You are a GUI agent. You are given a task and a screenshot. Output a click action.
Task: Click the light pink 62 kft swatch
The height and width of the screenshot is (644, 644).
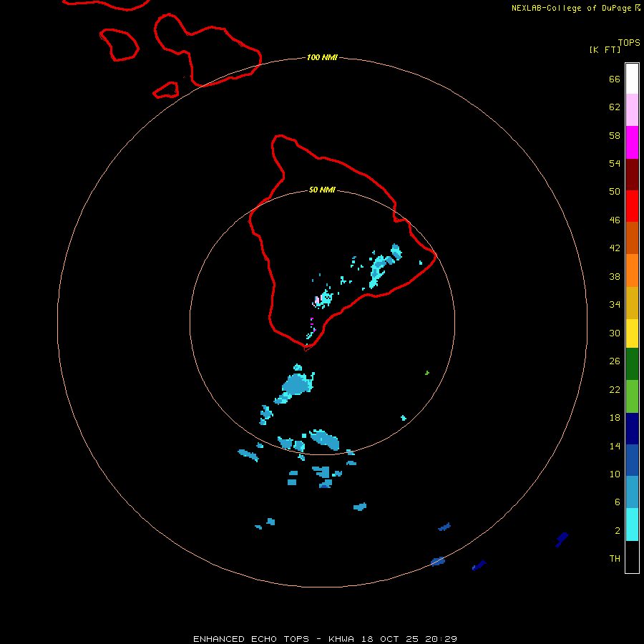[632, 110]
